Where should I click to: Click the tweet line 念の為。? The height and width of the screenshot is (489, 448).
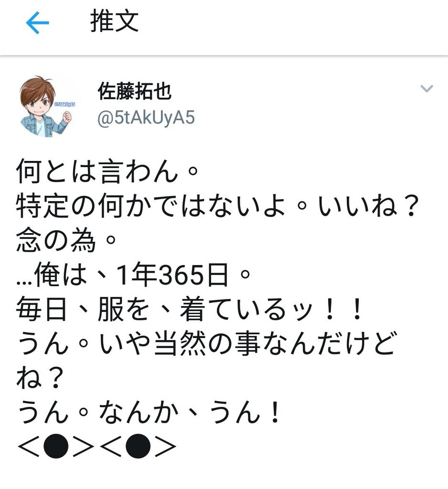coord(66,241)
